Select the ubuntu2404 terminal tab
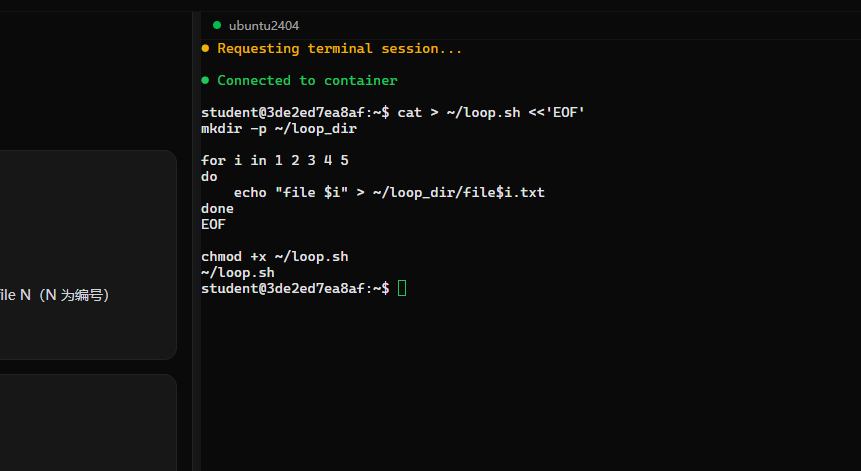Image resolution: width=861 pixels, height=471 pixels. (x=256, y=25)
